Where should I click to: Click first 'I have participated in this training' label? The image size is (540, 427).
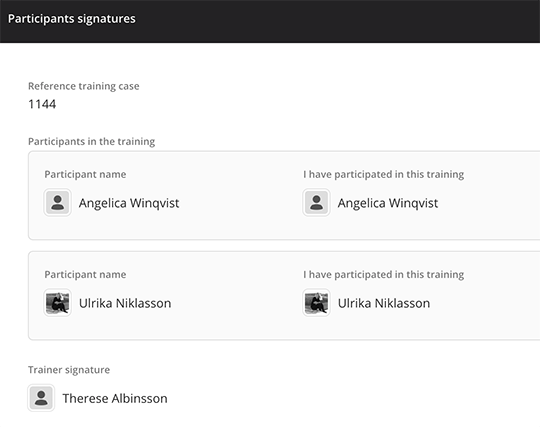(384, 174)
